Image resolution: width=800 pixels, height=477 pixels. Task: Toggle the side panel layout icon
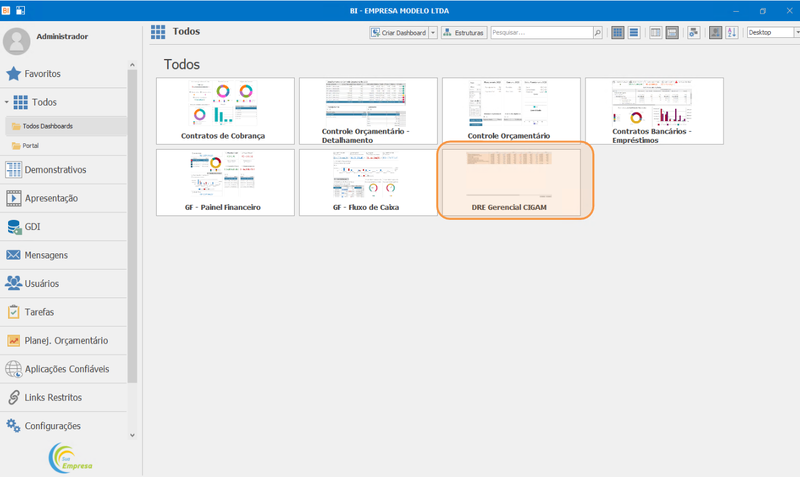coord(656,33)
